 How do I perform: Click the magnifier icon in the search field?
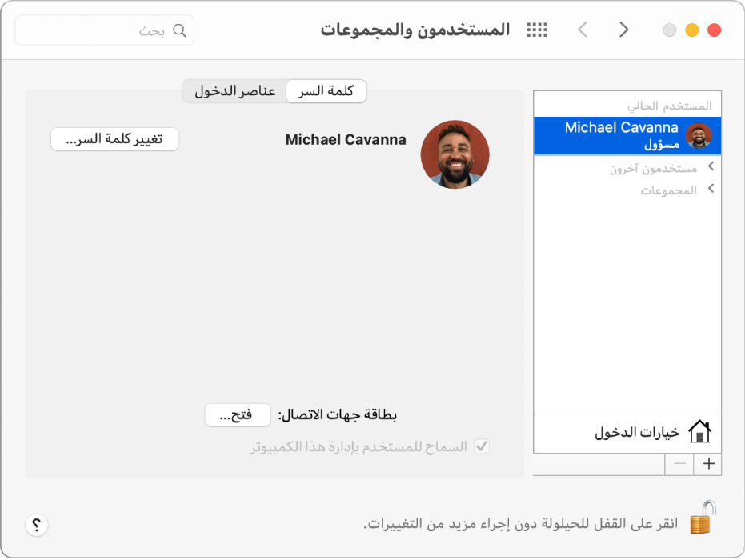coord(180,30)
